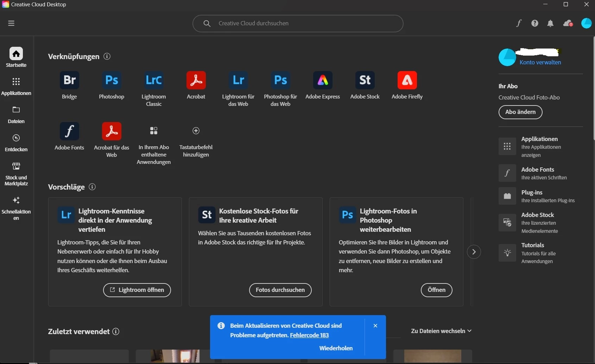Image resolution: width=595 pixels, height=364 pixels.
Task: Click Öffnen button on Photoshop card
Action: (437, 290)
